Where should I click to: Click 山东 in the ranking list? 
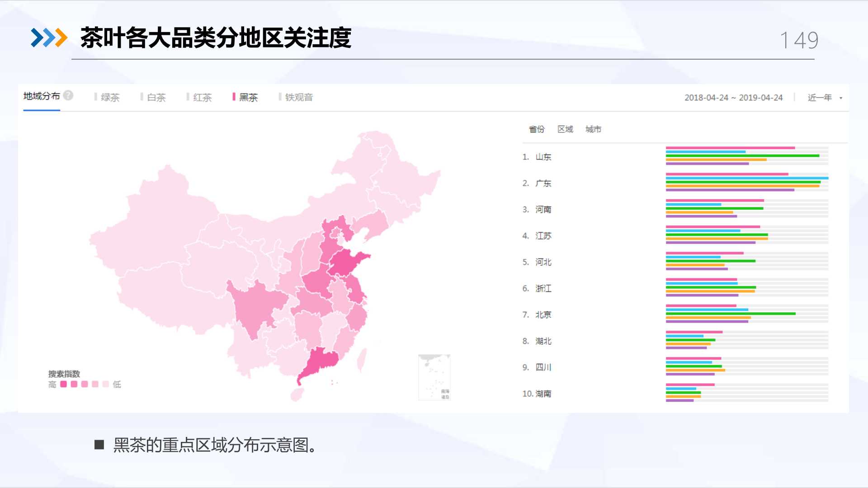click(x=543, y=157)
